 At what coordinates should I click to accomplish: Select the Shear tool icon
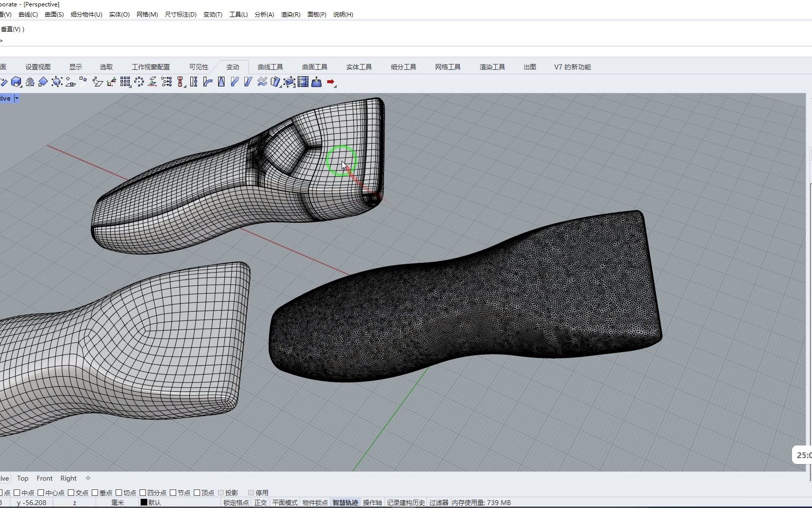click(x=248, y=82)
